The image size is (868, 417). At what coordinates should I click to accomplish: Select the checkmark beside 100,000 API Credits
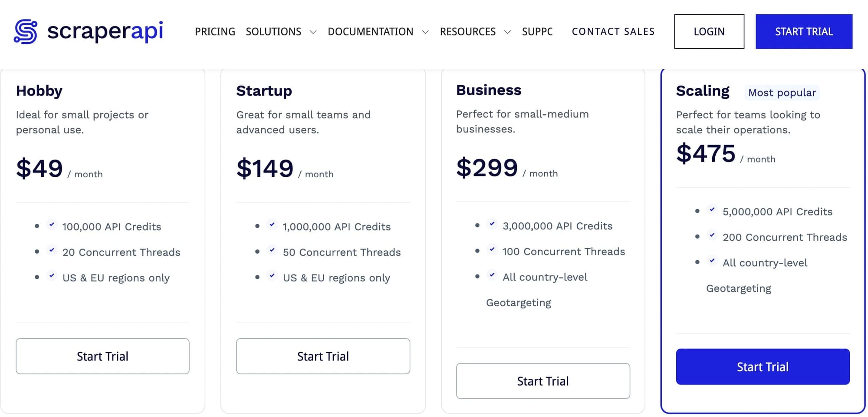coord(52,225)
